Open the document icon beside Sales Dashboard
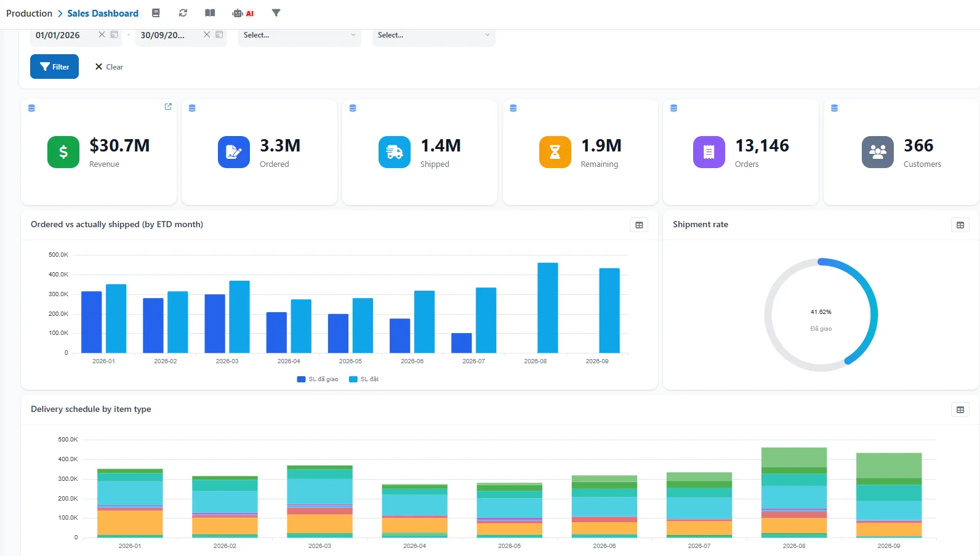Image resolution: width=980 pixels, height=556 pixels. pos(156,13)
